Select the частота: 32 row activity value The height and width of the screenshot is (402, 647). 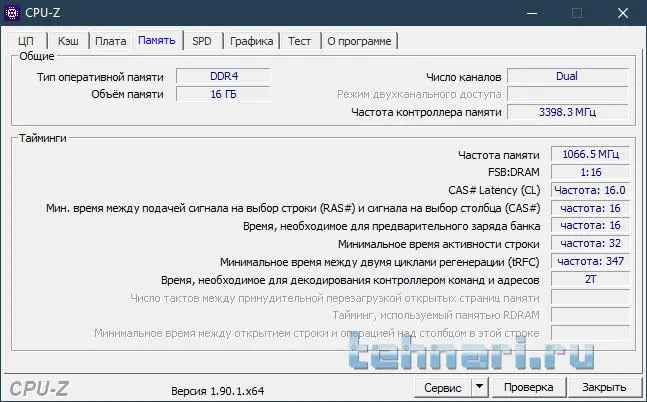590,244
